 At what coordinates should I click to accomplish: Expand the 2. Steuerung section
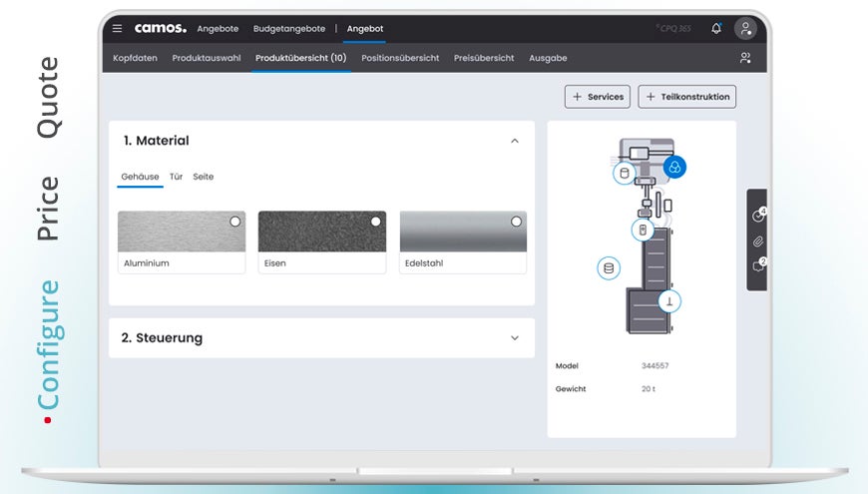pos(515,338)
